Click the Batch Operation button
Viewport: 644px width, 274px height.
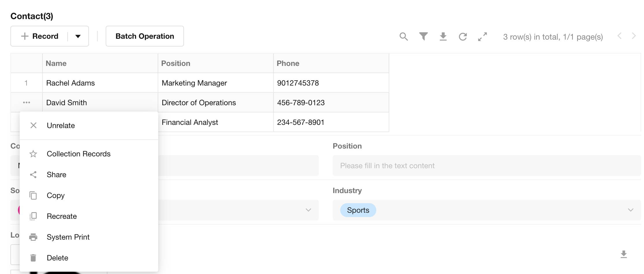(x=145, y=36)
